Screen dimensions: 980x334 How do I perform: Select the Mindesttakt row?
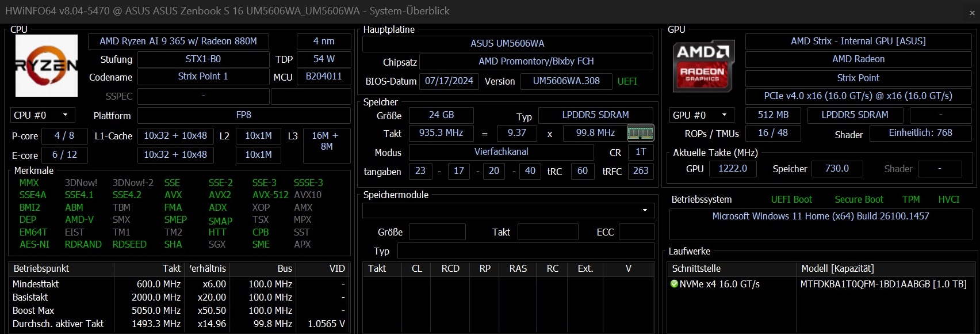(179, 284)
